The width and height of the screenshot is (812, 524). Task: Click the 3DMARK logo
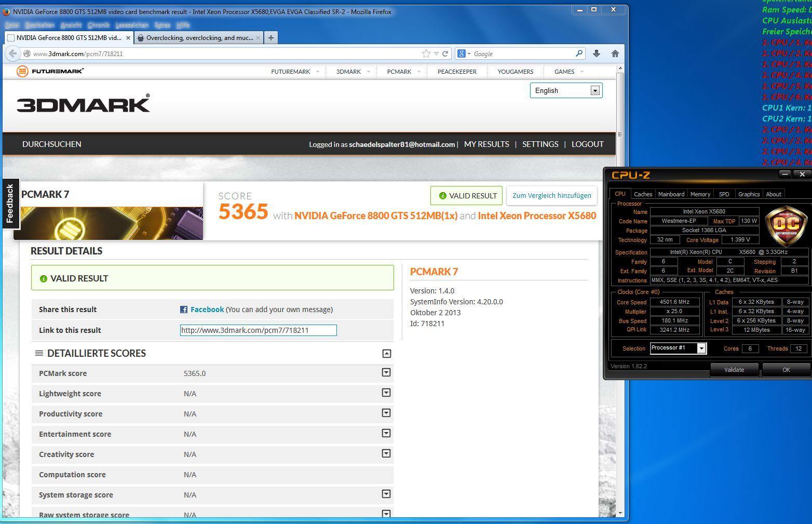coord(84,103)
